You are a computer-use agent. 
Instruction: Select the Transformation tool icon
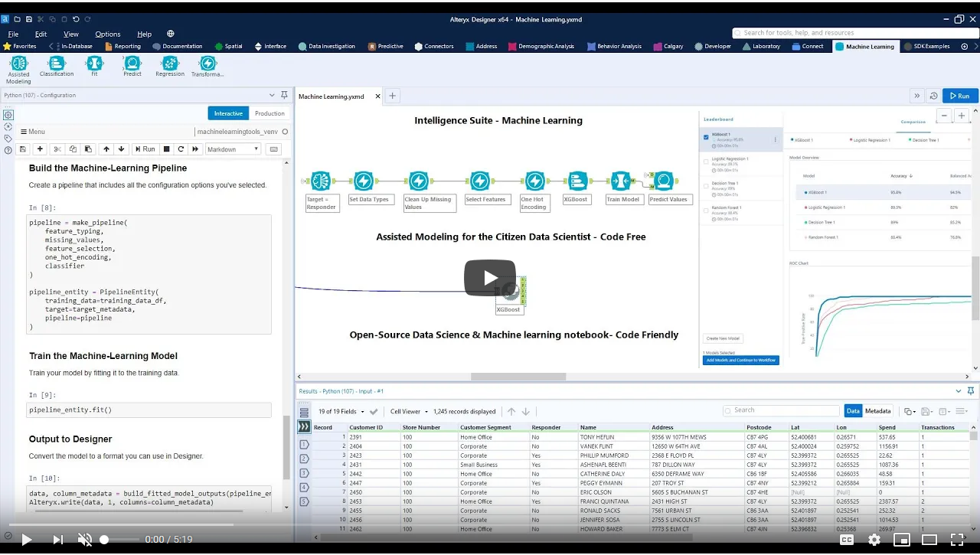pyautogui.click(x=207, y=64)
